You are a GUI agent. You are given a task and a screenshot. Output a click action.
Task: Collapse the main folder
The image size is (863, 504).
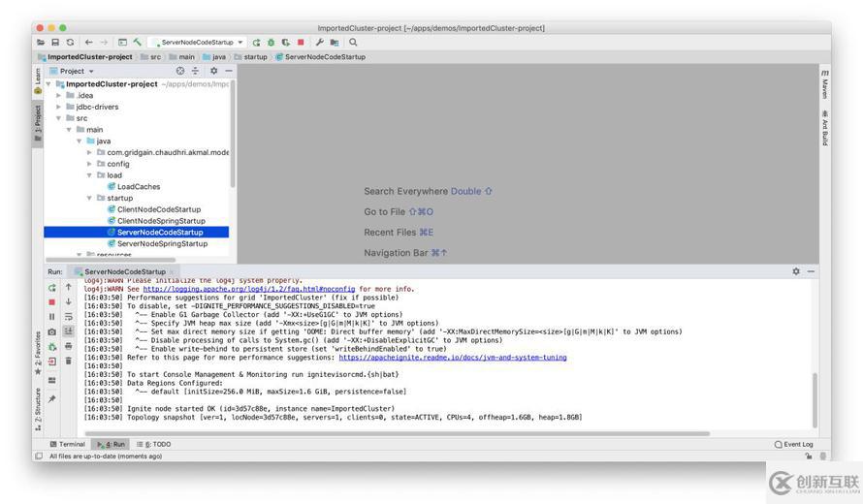[69, 130]
